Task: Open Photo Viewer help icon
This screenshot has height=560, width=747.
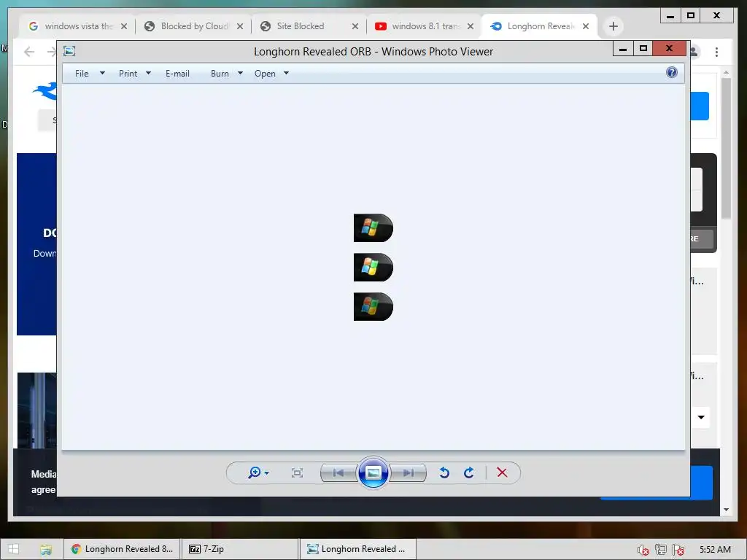Action: coord(672,72)
